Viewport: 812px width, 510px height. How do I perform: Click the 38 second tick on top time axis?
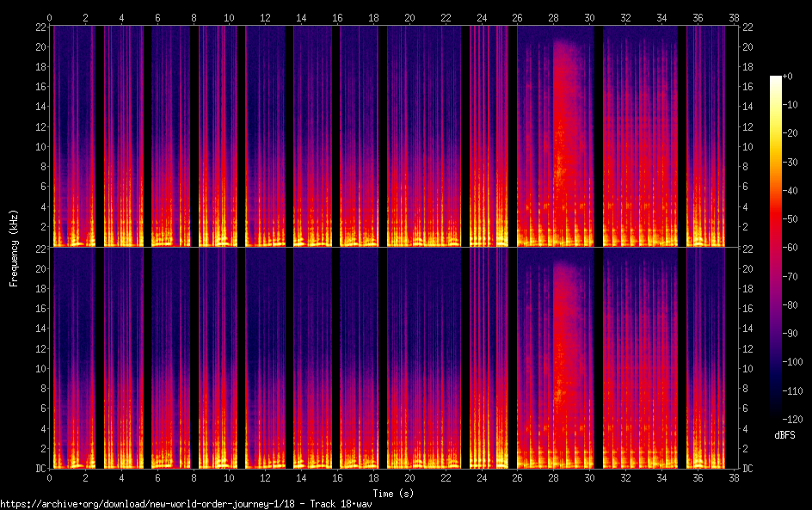click(734, 16)
